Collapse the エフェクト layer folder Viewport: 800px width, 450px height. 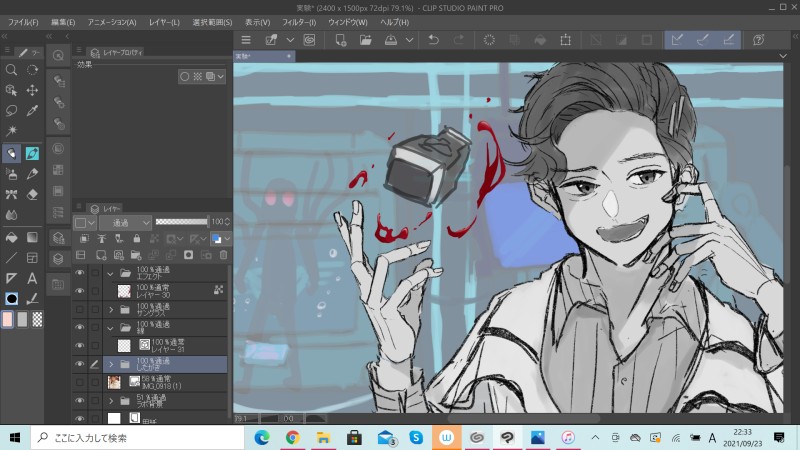[x=111, y=273]
